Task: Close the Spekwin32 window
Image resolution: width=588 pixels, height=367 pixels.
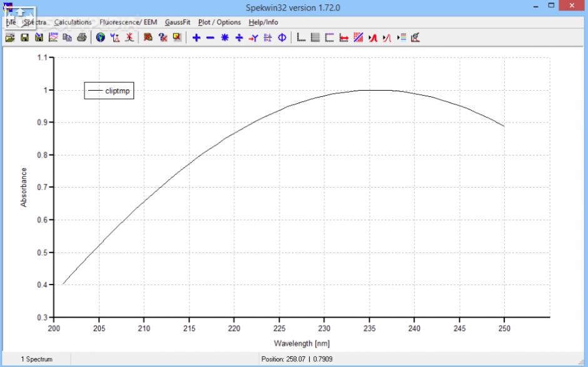Action: (x=572, y=5)
